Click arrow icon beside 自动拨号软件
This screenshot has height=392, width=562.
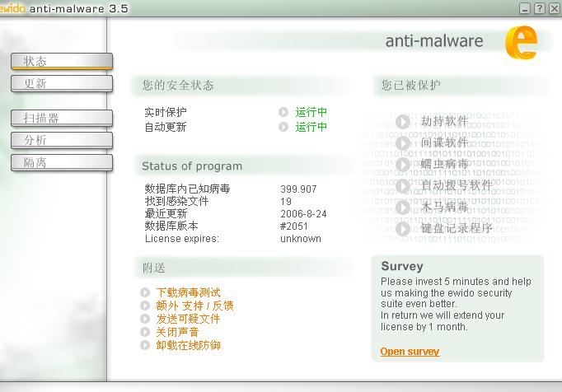pyautogui.click(x=403, y=186)
